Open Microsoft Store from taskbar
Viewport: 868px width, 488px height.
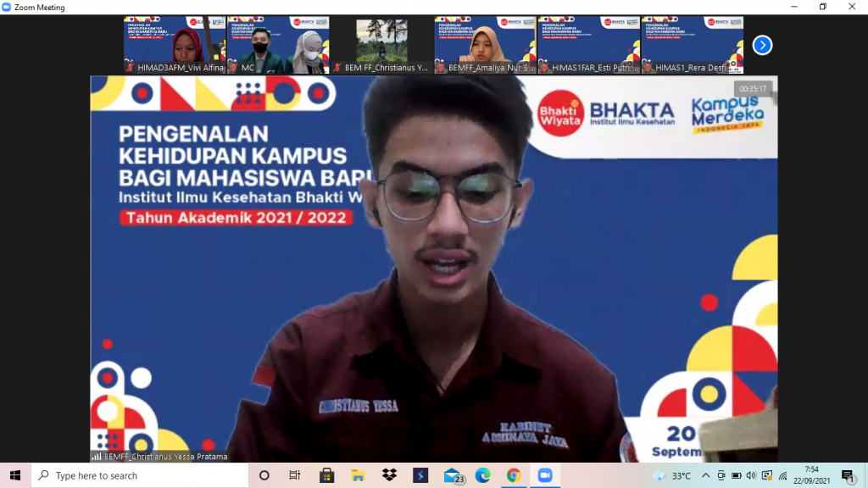[x=327, y=475]
